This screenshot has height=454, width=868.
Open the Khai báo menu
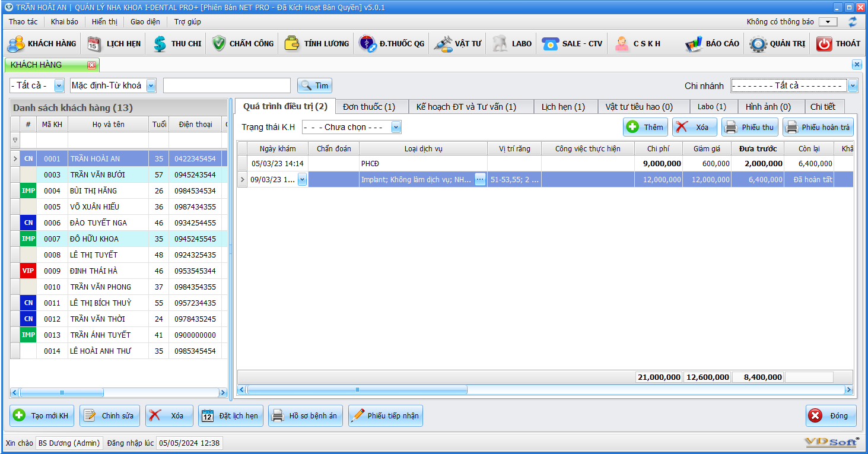[x=65, y=22]
